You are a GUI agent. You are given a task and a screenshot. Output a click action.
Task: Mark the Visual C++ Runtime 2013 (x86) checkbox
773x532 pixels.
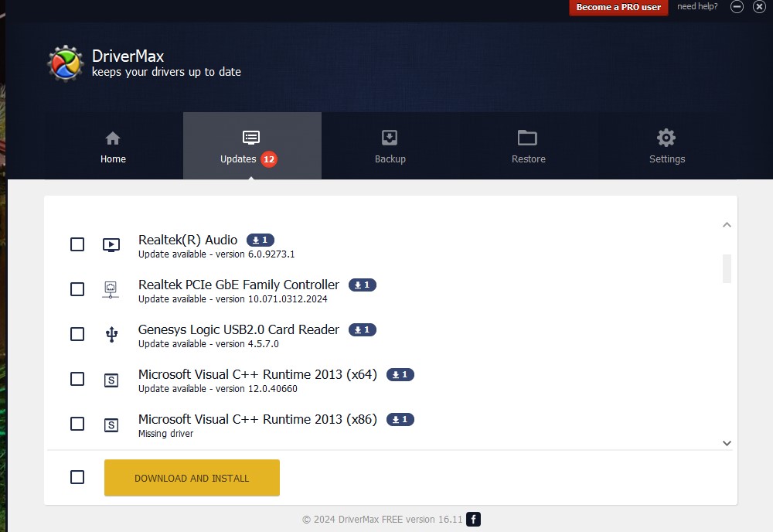point(77,424)
